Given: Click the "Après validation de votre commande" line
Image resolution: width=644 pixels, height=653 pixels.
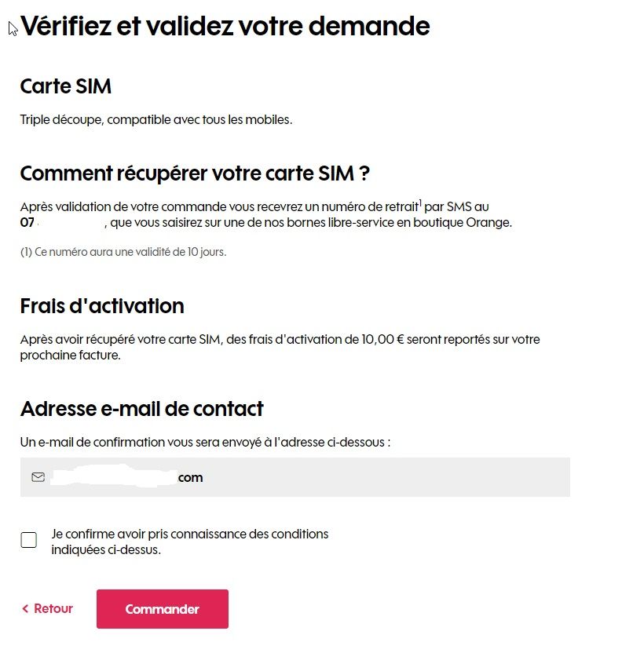Looking at the screenshot, I should click(220, 208).
